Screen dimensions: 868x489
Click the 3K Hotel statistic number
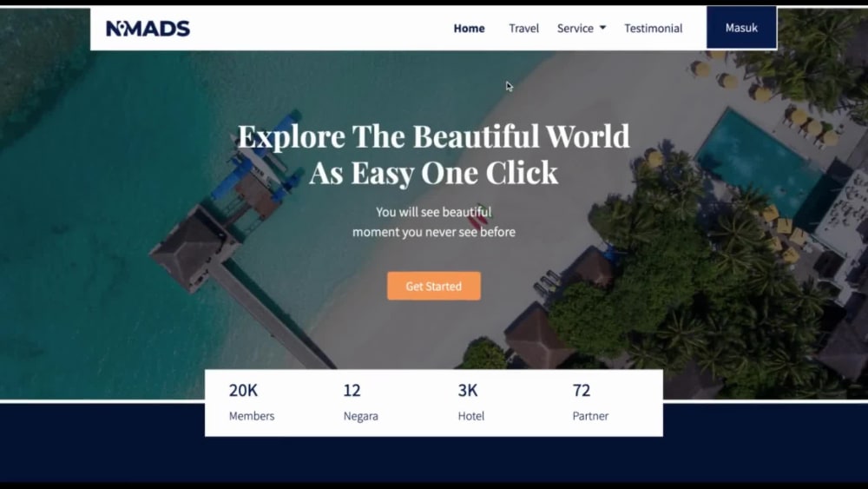point(468,391)
